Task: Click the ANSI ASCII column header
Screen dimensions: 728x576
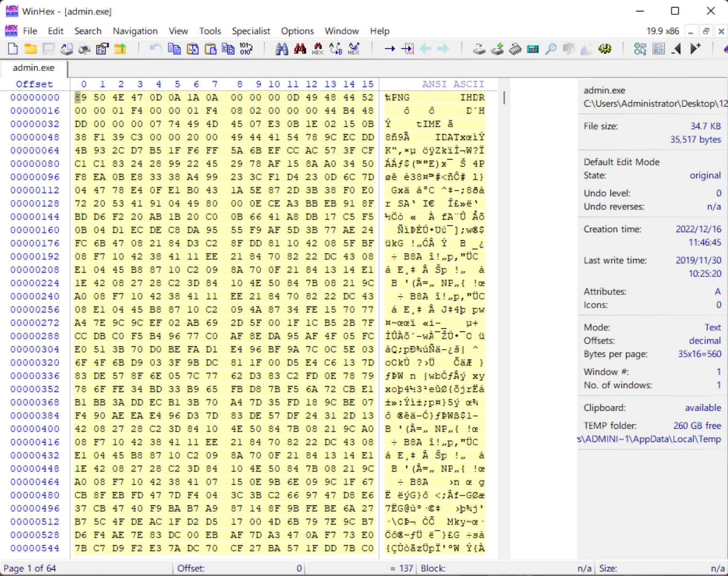Action: [453, 84]
